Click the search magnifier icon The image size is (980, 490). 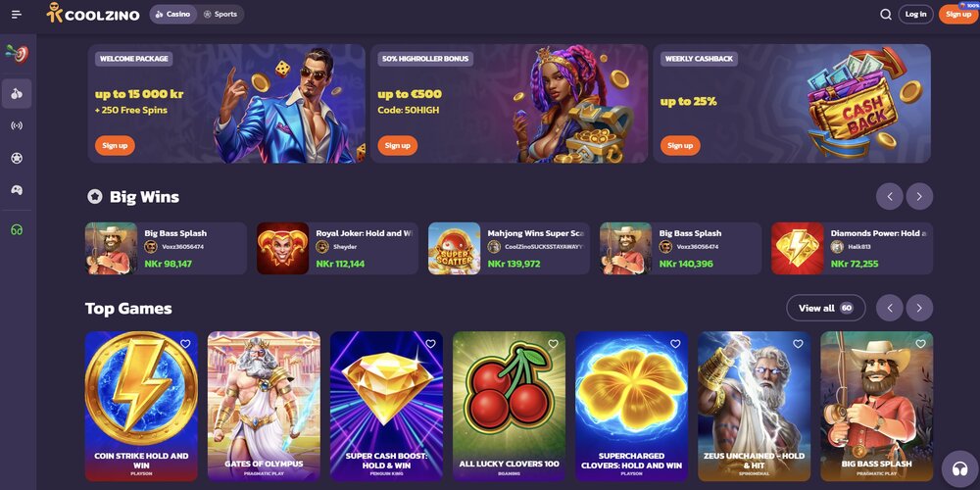tap(886, 15)
